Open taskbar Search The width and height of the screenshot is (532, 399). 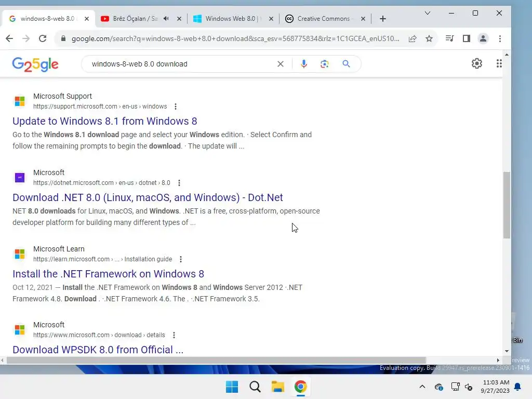pos(255,387)
